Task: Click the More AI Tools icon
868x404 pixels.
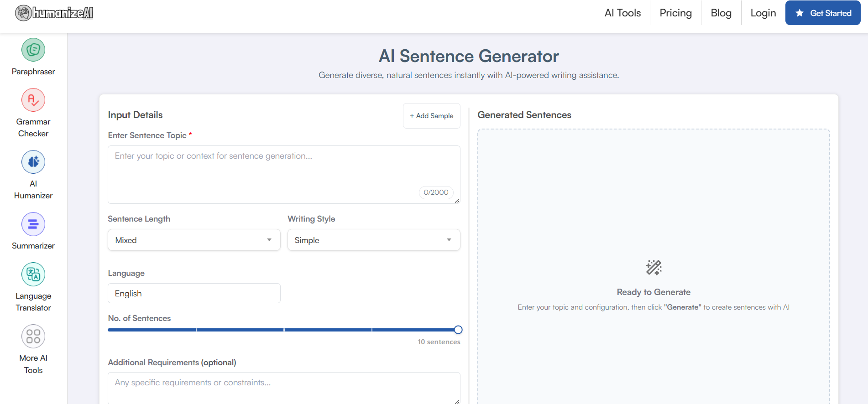Action: 33,336
